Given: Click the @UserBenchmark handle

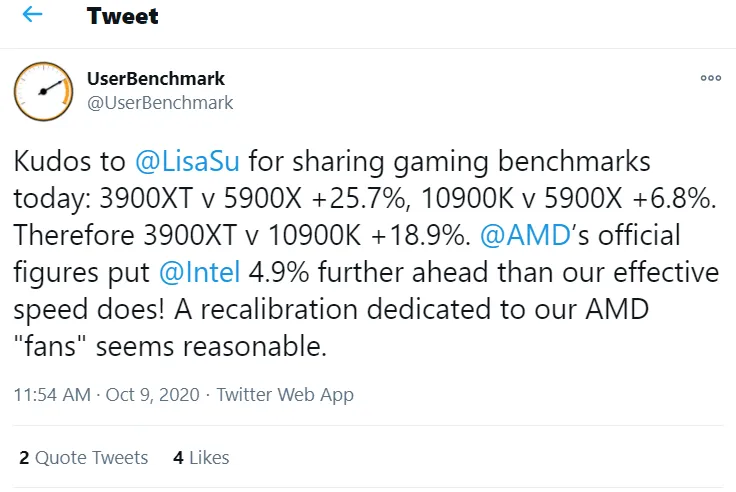Looking at the screenshot, I should [161, 102].
